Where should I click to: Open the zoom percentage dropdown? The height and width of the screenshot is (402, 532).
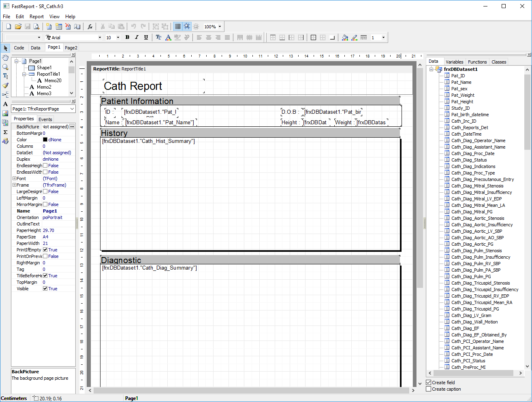tap(220, 27)
